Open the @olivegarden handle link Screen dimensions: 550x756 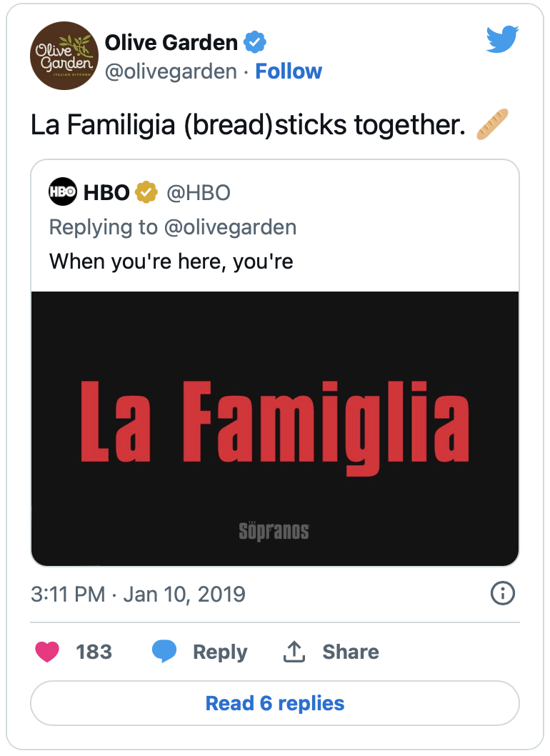pos(171,71)
